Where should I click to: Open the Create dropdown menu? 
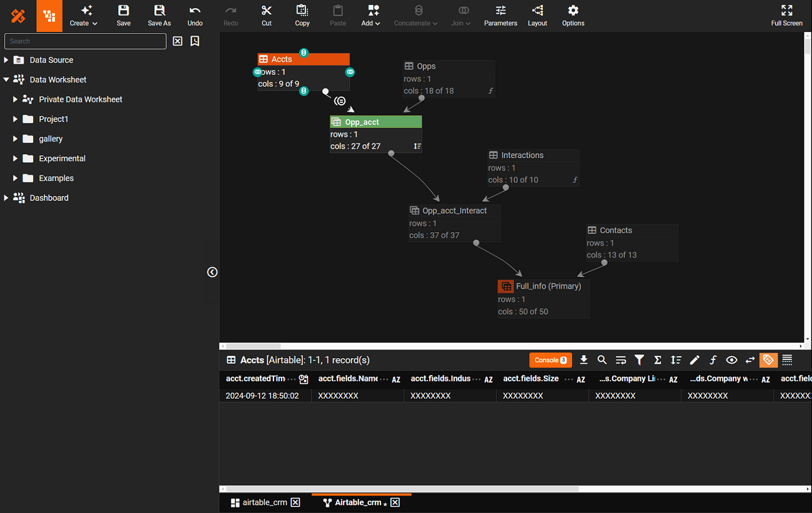(x=83, y=15)
